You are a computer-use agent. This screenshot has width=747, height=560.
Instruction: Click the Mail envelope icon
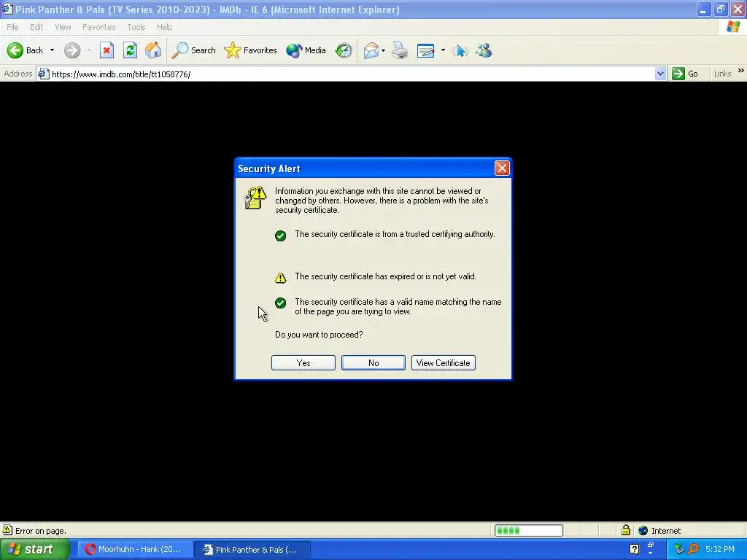(371, 50)
